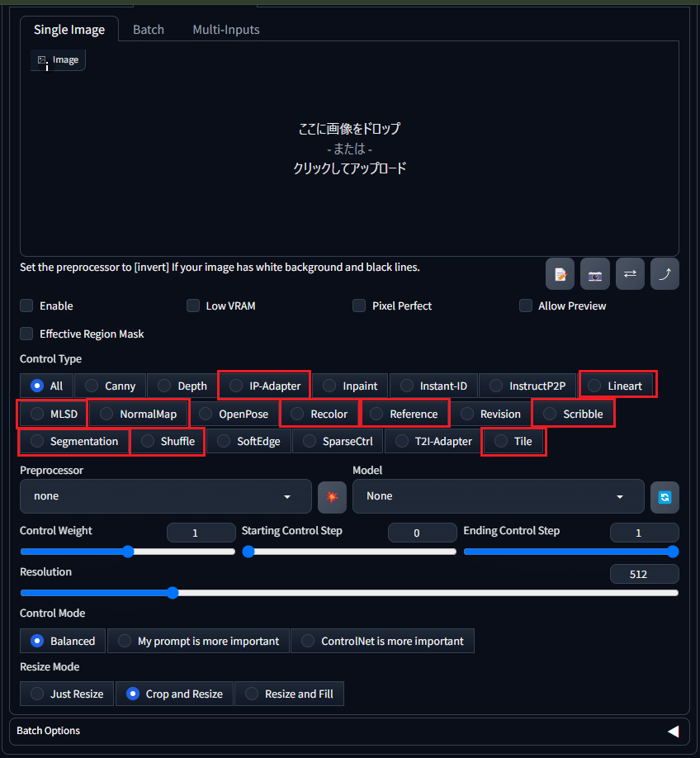Check the Pixel Perfect option
The image size is (700, 758).
[359, 306]
